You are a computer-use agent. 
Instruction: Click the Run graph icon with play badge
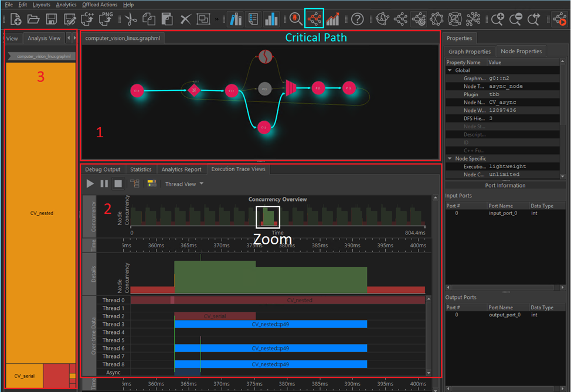(559, 19)
